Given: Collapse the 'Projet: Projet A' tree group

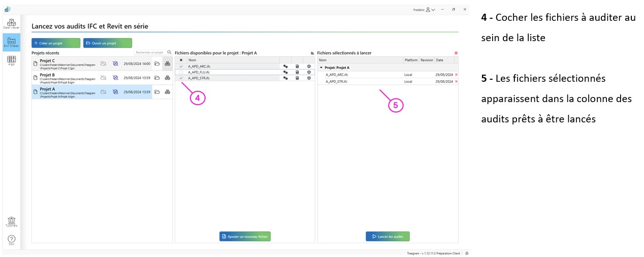Looking at the screenshot, I should 321,68.
